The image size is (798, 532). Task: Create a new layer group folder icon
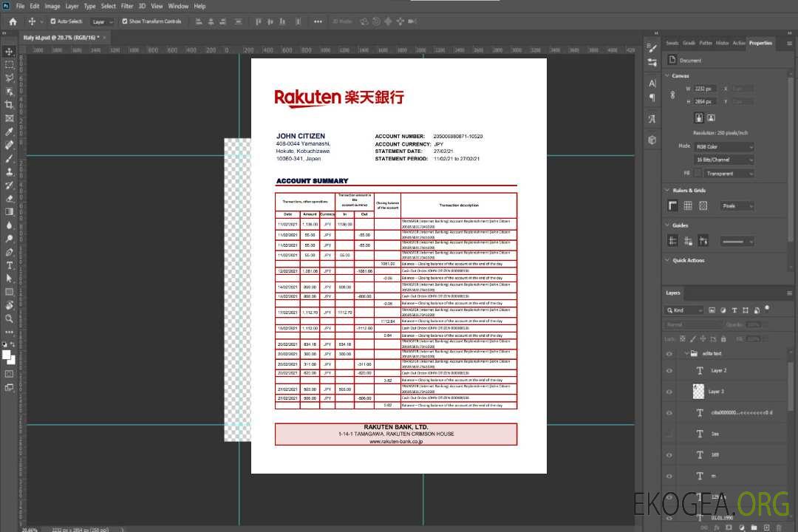(x=754, y=528)
